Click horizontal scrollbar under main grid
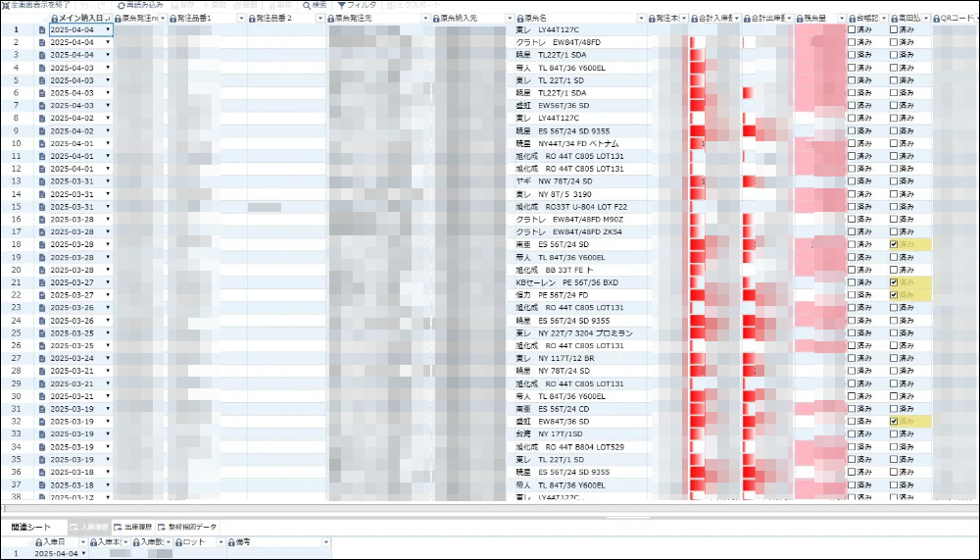Viewport: 980px width, 560px height. (490, 509)
